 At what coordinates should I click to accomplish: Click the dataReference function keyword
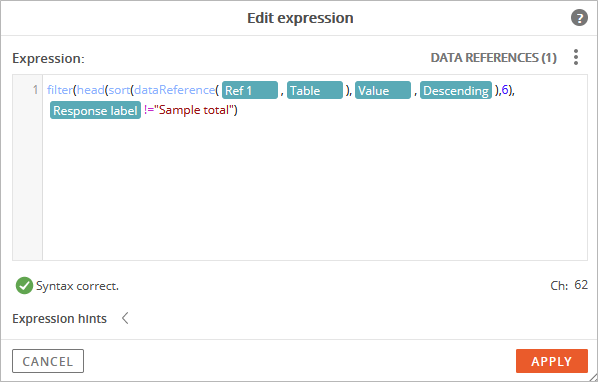pos(175,90)
